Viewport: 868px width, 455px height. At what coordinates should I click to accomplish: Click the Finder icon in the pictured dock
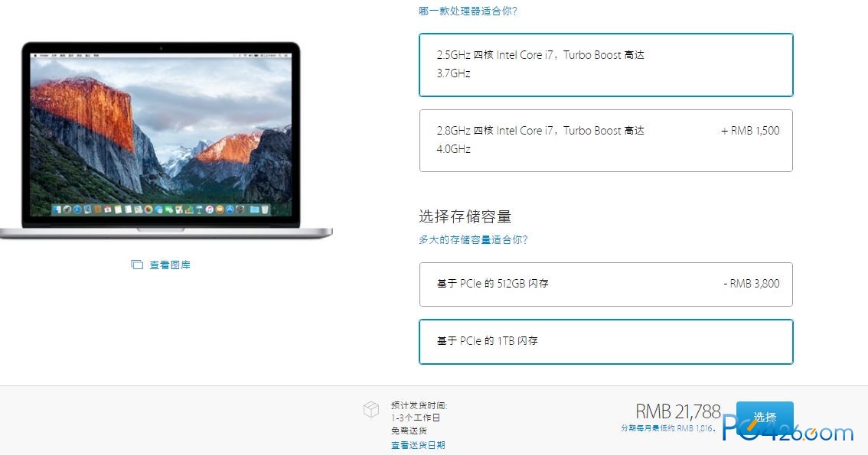click(x=58, y=210)
